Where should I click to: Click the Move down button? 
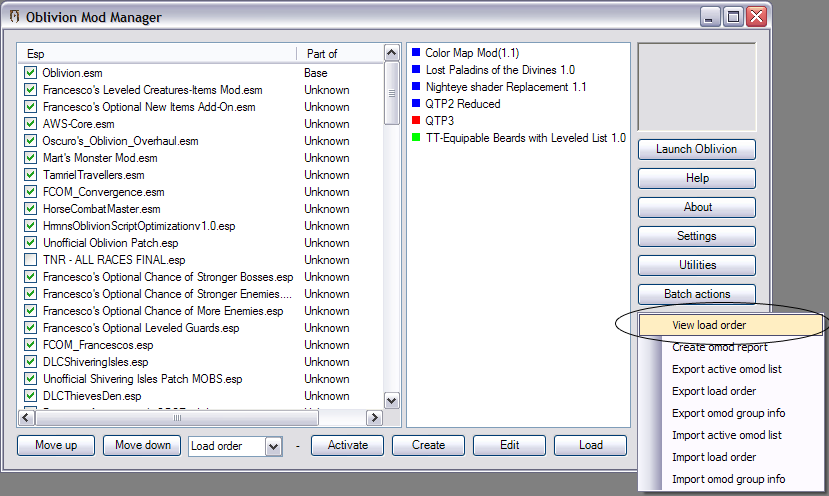click(142, 445)
